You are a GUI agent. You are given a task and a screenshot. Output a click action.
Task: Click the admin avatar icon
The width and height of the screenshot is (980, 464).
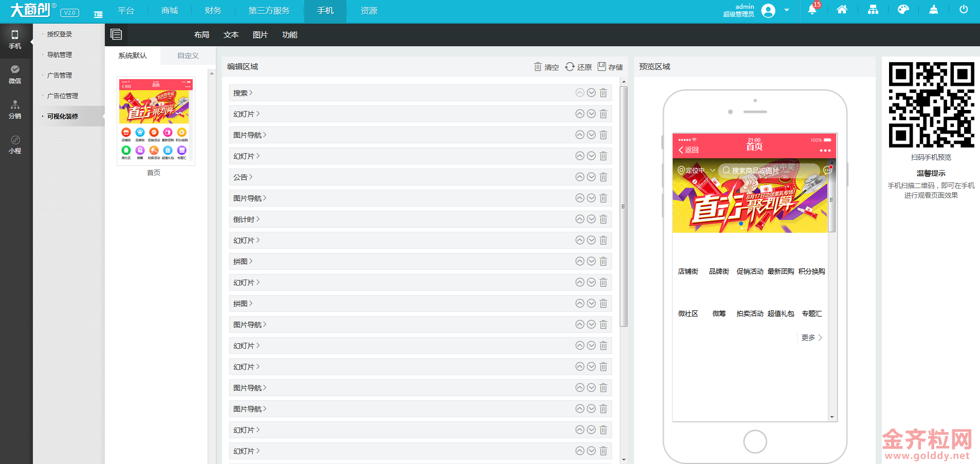tap(768, 11)
